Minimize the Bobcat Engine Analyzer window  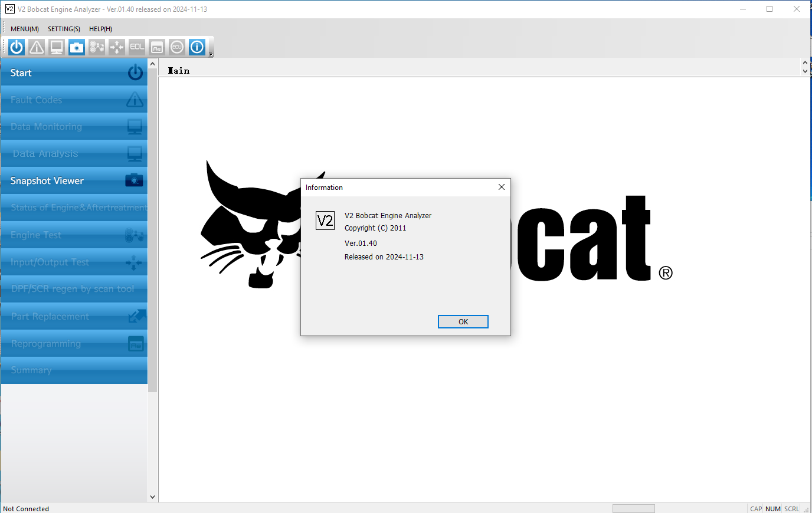coord(743,9)
